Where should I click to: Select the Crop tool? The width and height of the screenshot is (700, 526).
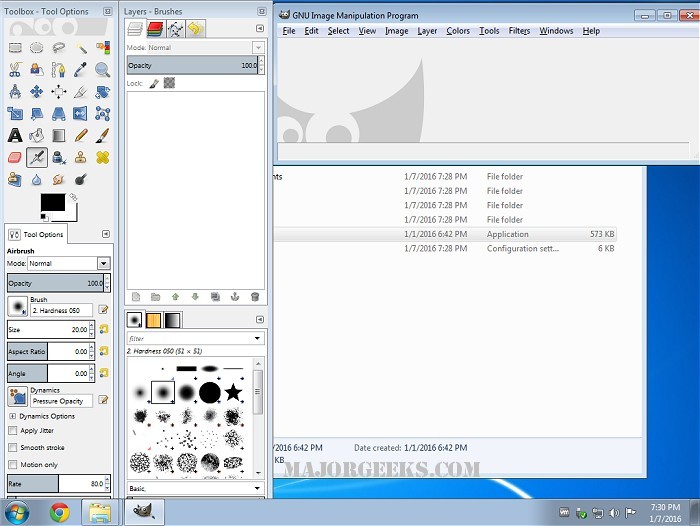coord(80,92)
